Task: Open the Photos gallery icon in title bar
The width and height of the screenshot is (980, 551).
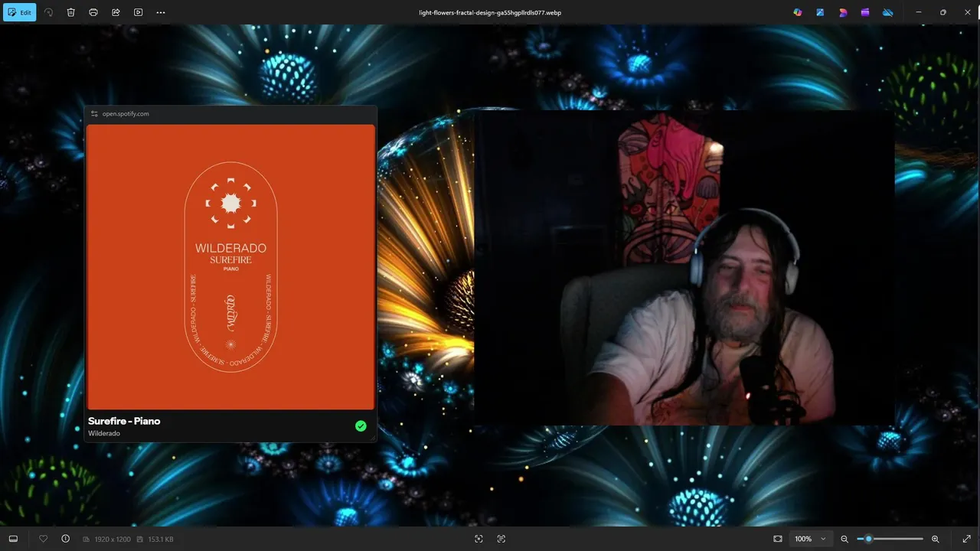Action: (820, 12)
